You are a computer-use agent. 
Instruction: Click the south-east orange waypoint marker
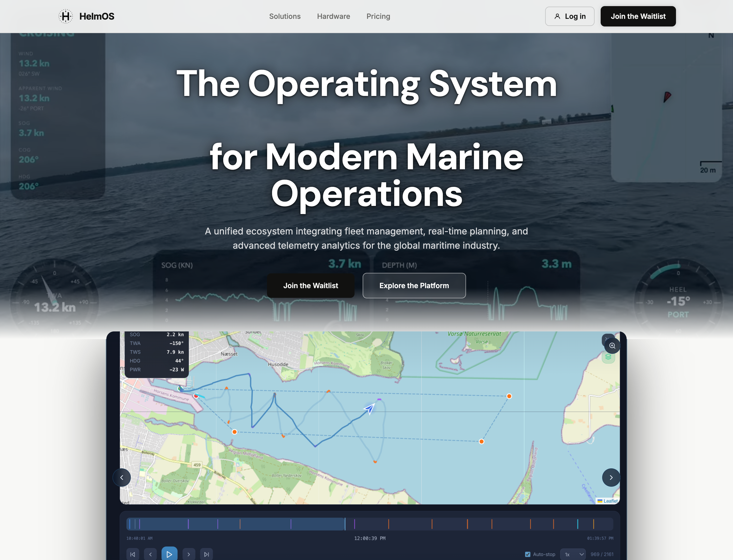481,441
